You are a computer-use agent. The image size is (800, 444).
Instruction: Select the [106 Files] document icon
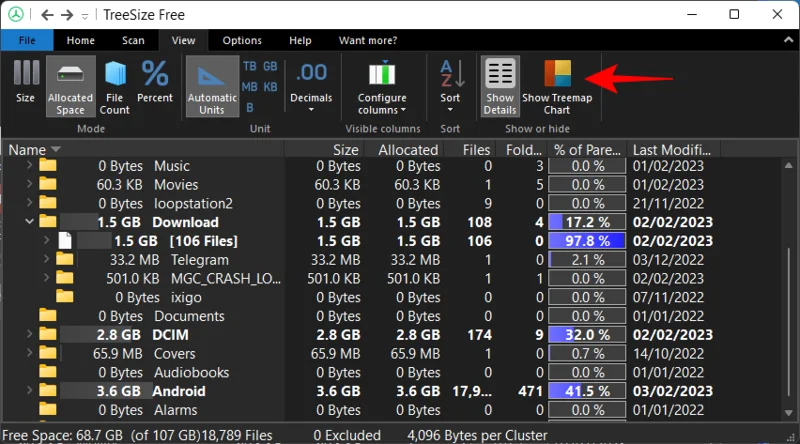pyautogui.click(x=65, y=240)
